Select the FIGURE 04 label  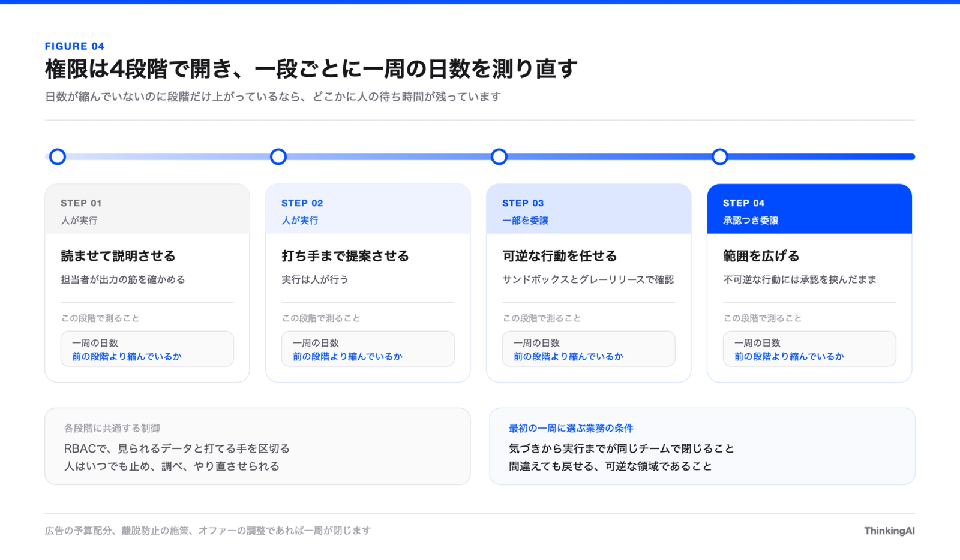pyautogui.click(x=74, y=46)
